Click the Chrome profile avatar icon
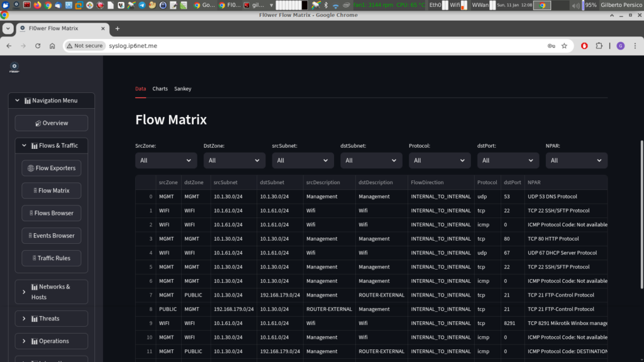Viewport: 644px width, 362px height. point(620,46)
